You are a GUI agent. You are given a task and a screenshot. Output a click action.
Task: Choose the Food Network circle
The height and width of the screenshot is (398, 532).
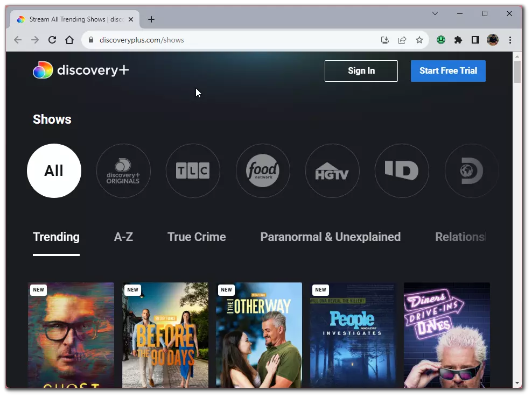click(x=263, y=170)
